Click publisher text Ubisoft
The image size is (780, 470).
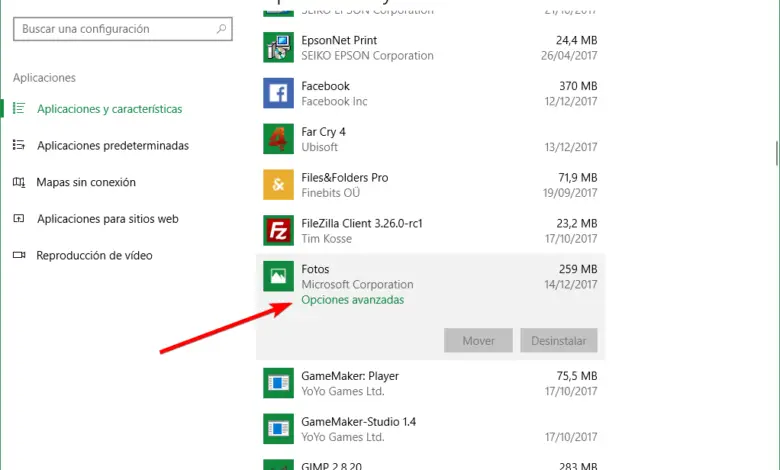pyautogui.click(x=319, y=147)
